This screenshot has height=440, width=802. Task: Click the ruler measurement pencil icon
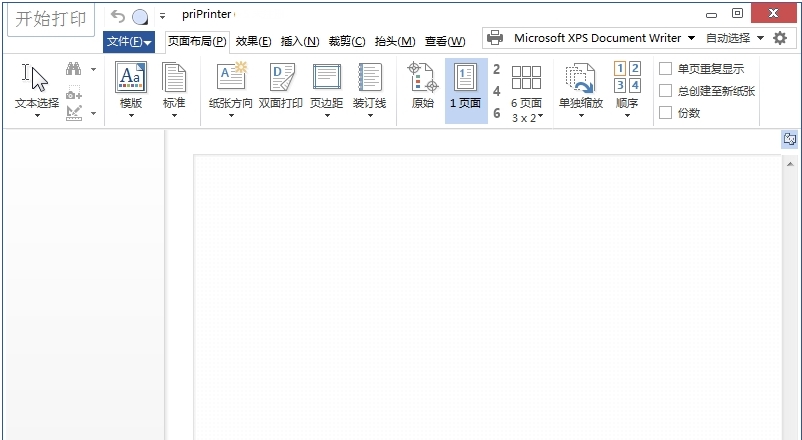pyautogui.click(x=74, y=113)
